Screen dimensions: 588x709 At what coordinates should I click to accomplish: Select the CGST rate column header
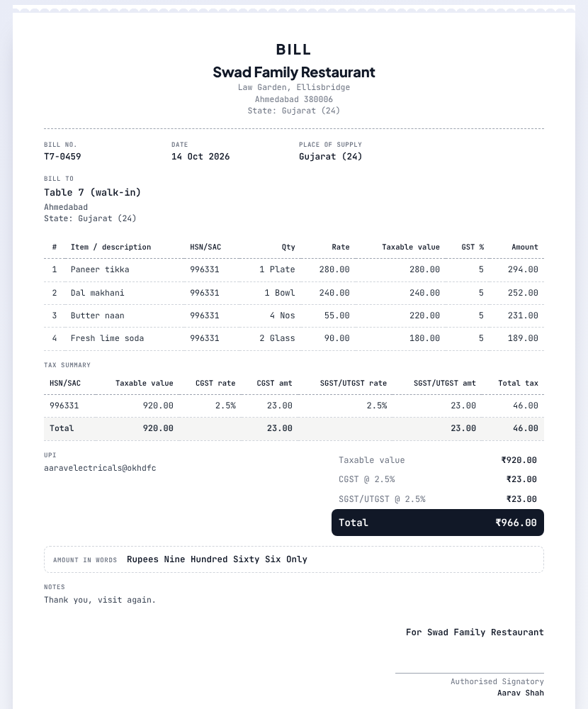215,383
